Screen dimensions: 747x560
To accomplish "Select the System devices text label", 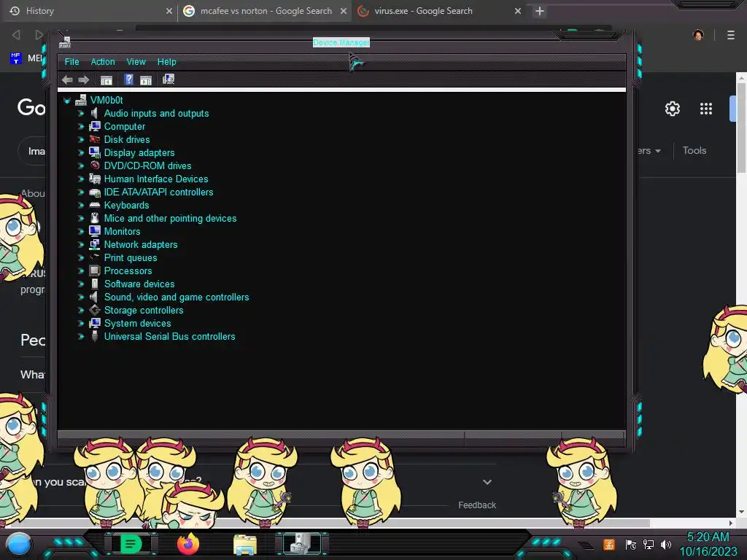I will tap(137, 323).
